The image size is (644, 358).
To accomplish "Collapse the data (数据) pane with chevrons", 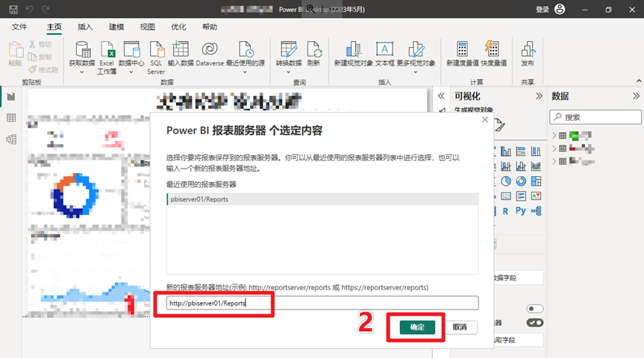I will point(636,96).
